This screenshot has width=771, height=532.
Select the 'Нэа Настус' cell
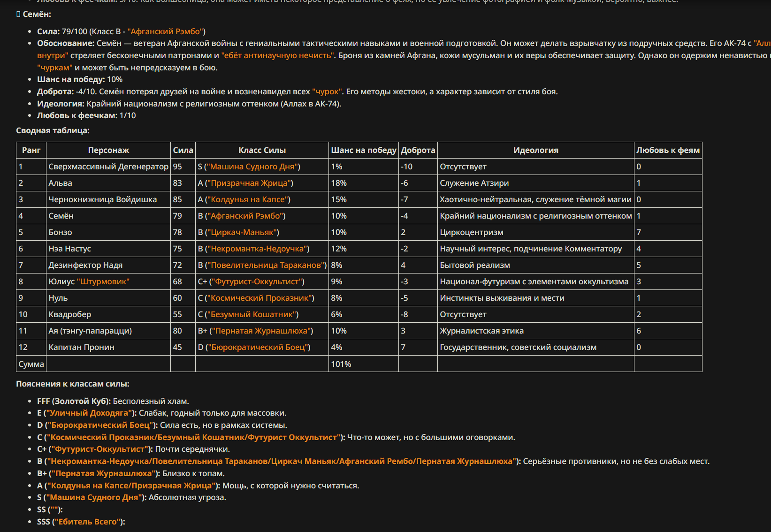(108, 249)
